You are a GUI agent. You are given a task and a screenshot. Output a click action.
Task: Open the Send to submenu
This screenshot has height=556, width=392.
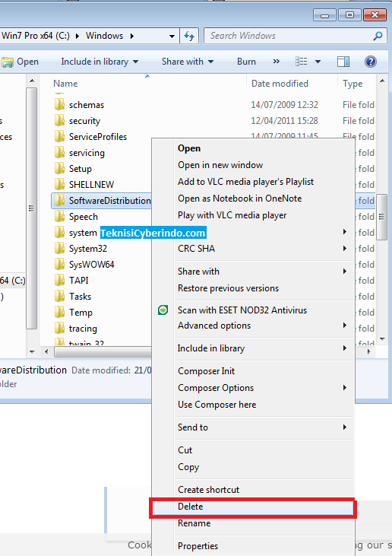[x=264, y=427]
